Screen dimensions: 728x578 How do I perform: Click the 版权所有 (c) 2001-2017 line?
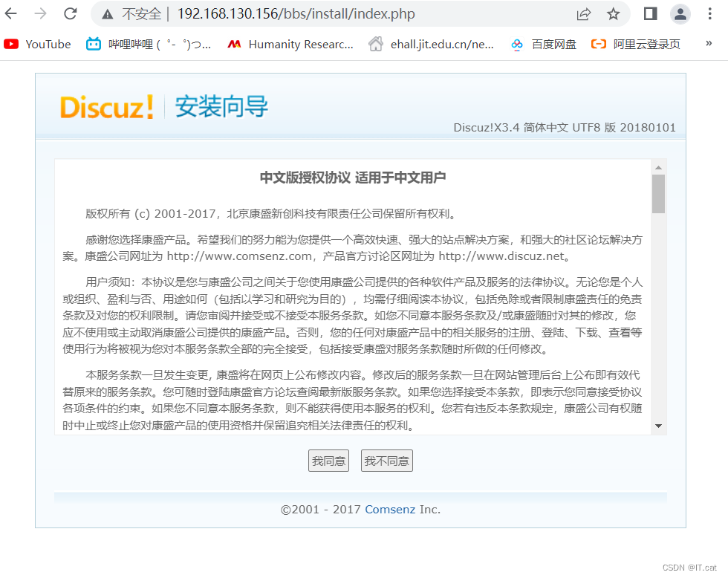tap(272, 213)
